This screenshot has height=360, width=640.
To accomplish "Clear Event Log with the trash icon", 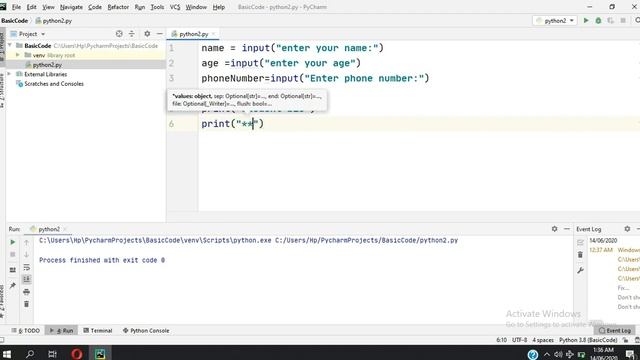I will pyautogui.click(x=580, y=255).
